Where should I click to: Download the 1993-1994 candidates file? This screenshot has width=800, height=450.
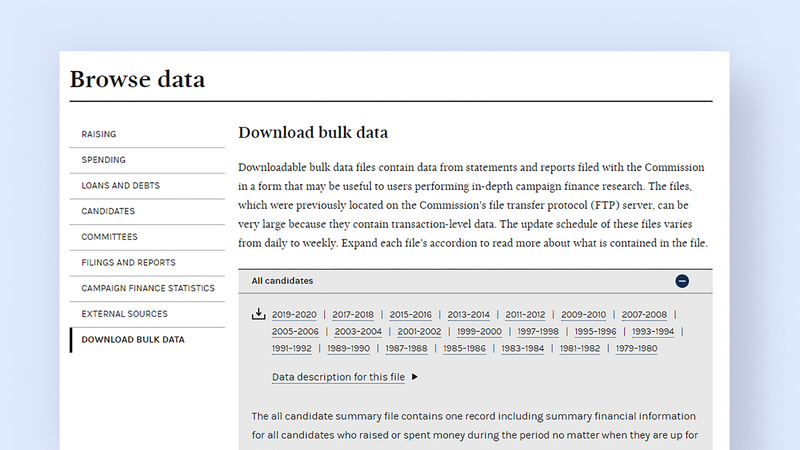(653, 332)
